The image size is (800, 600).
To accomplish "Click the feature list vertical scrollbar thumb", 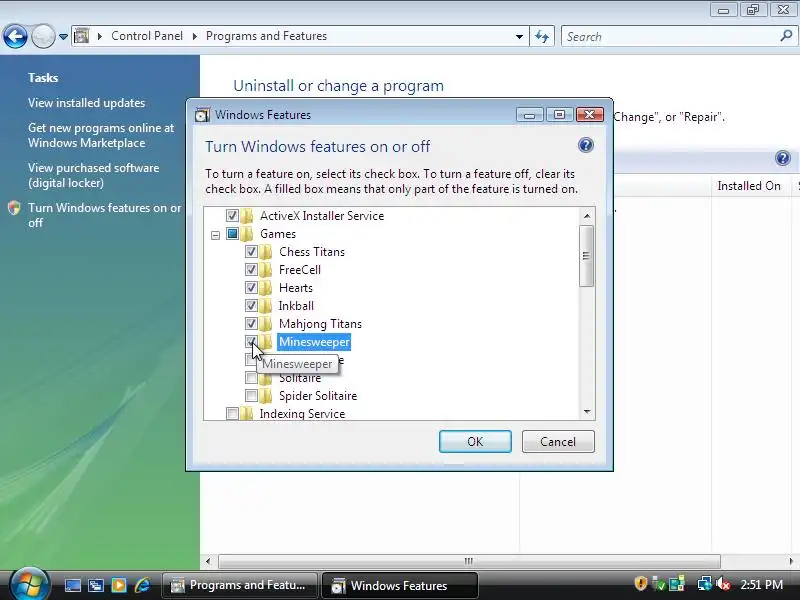I will click(x=586, y=256).
